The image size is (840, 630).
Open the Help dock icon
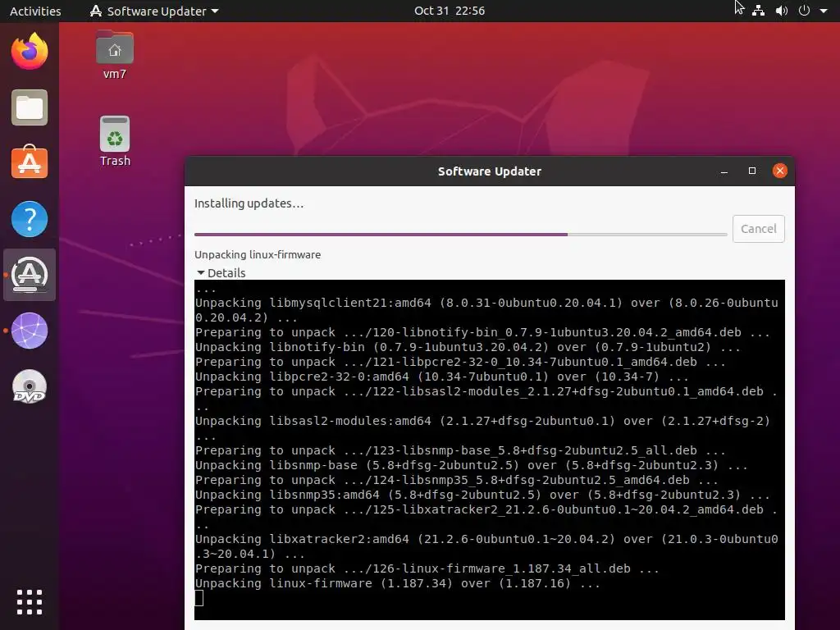(x=30, y=218)
